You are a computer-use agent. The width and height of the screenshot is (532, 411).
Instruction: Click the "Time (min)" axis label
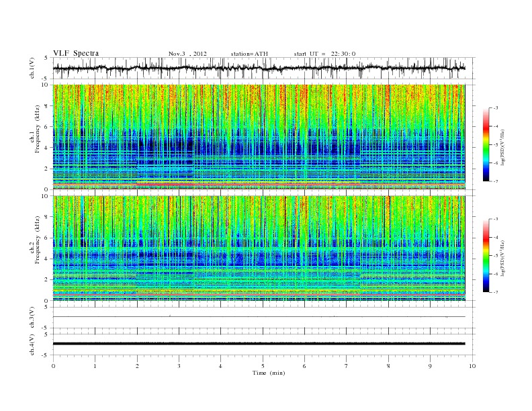pyautogui.click(x=269, y=373)
